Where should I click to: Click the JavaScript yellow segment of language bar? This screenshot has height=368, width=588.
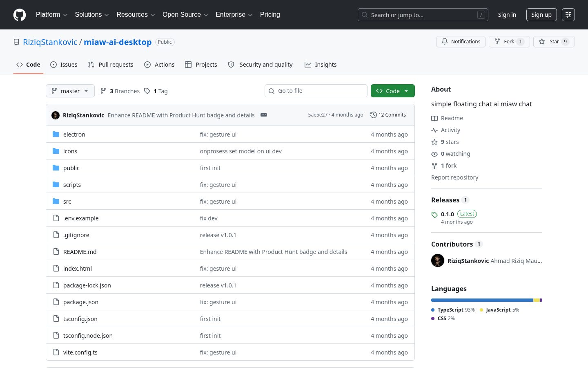(537, 300)
